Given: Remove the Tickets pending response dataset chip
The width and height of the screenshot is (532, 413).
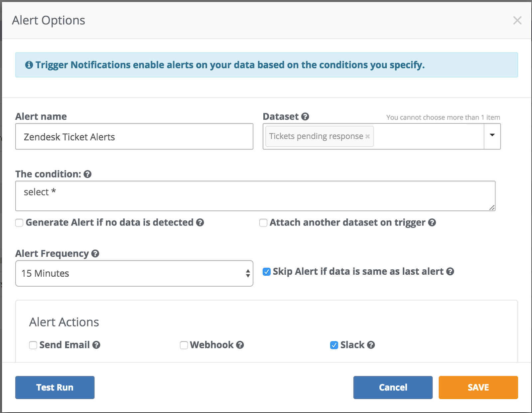Looking at the screenshot, I should click(367, 136).
